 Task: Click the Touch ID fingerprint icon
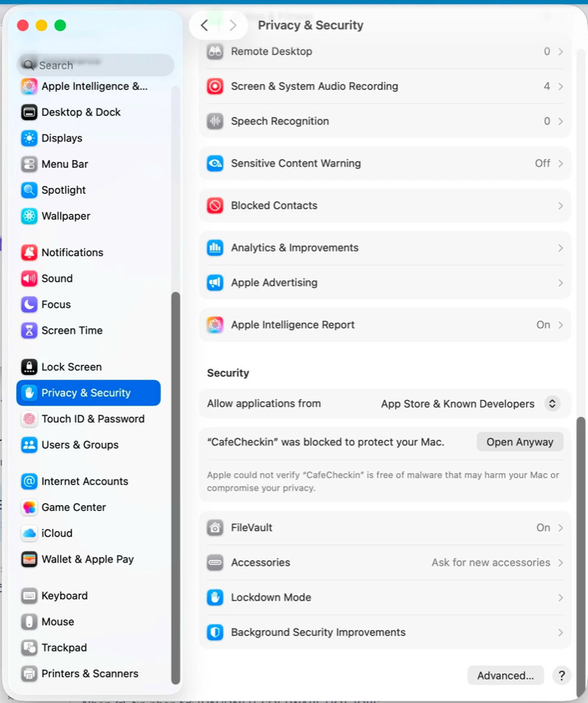(x=29, y=419)
